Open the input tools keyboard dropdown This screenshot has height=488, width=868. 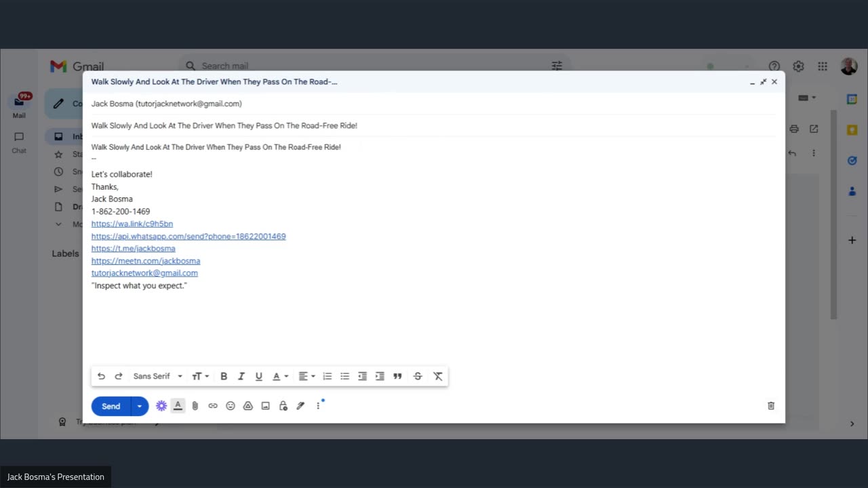pos(807,98)
